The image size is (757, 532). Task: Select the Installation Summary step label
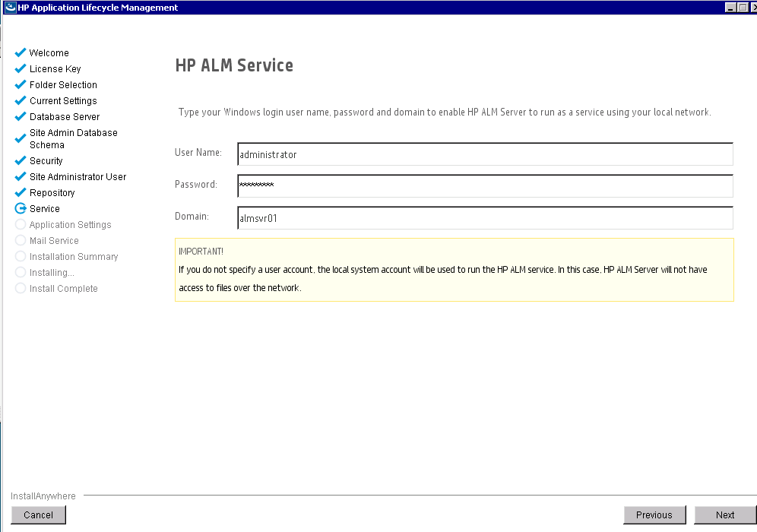point(74,256)
